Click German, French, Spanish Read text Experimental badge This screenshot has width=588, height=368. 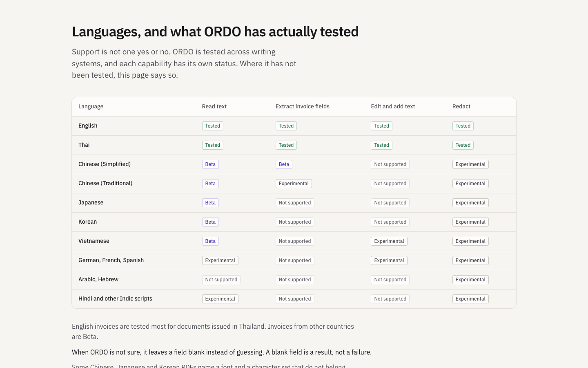point(220,260)
